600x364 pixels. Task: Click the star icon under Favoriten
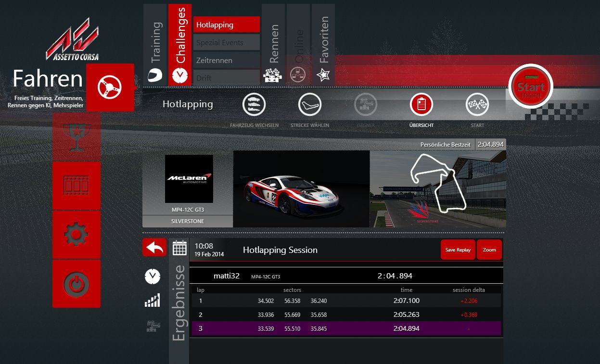[x=323, y=75]
